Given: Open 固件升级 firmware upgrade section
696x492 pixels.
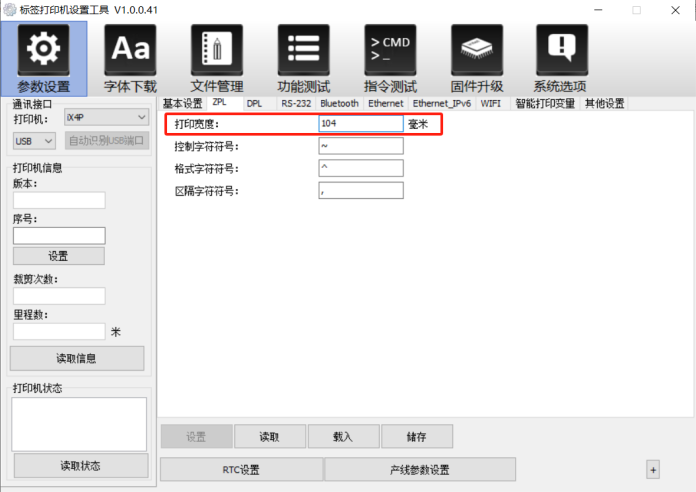Looking at the screenshot, I should click(x=477, y=59).
